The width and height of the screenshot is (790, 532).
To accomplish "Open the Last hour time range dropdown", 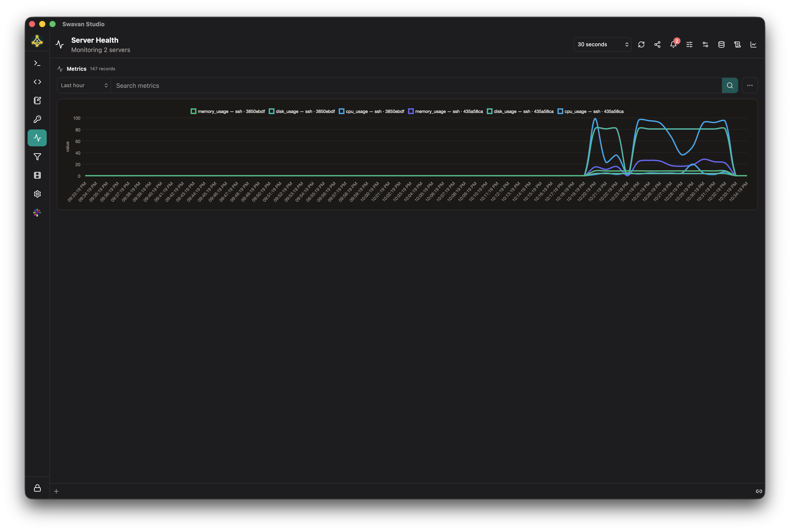I will point(84,85).
